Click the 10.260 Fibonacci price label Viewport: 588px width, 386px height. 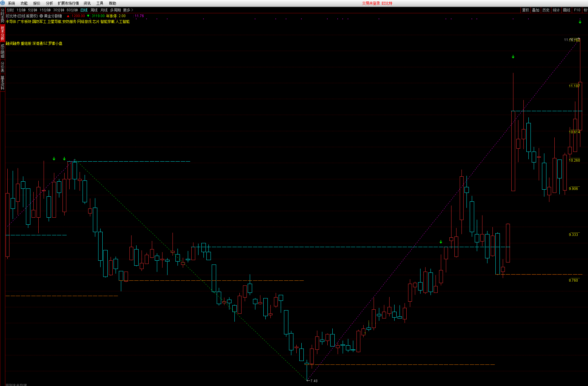574,160
